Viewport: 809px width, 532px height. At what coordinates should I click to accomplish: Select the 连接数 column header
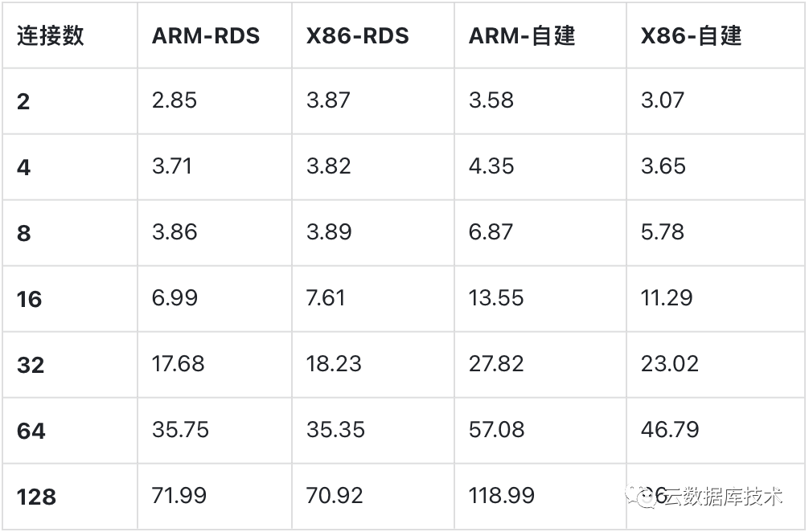click(51, 36)
